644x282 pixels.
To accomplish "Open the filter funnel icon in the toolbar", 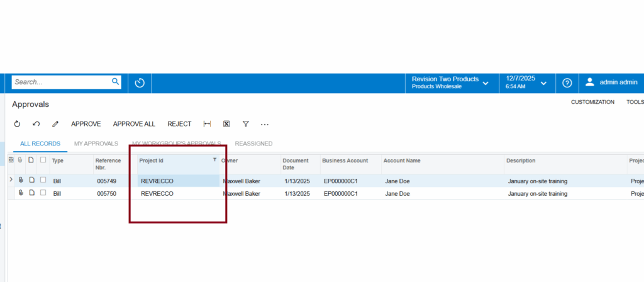I will click(x=246, y=124).
